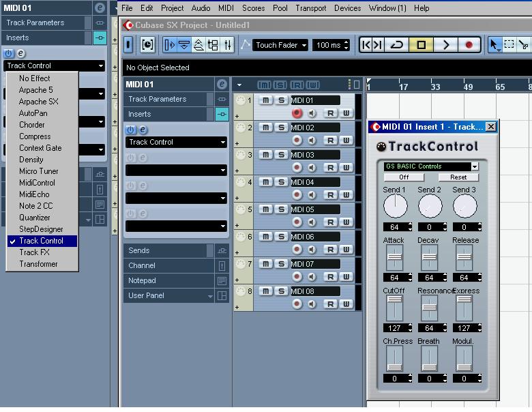Enable Write automation on MIDI 06 track

(x=346, y=250)
